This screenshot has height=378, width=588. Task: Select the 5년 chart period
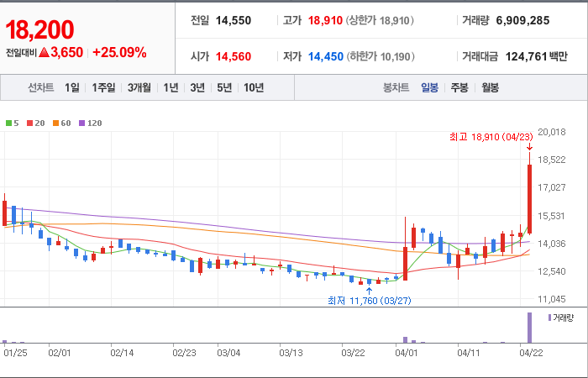point(224,87)
